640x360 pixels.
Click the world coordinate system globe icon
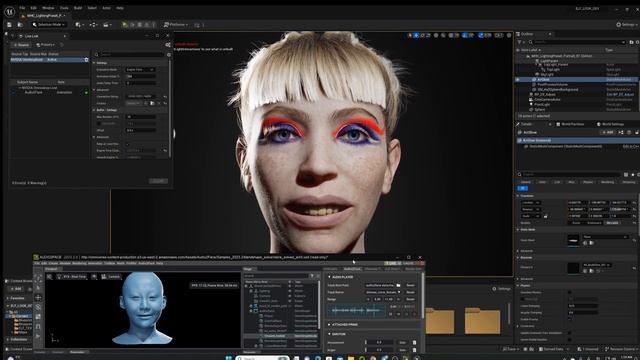point(436,36)
